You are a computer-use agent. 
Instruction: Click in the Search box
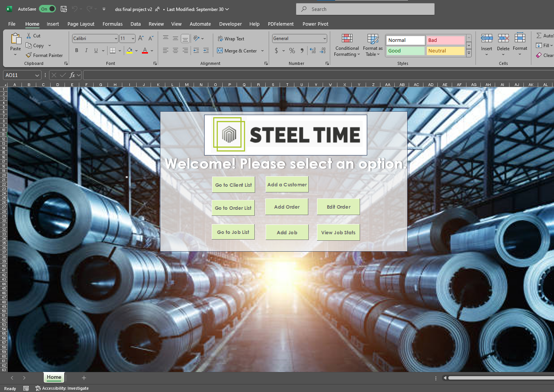365,9
